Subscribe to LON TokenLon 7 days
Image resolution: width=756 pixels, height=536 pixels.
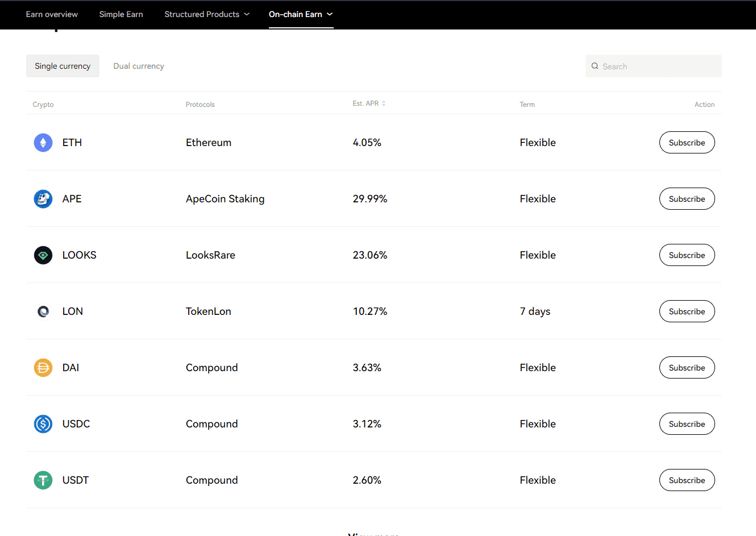click(x=687, y=311)
